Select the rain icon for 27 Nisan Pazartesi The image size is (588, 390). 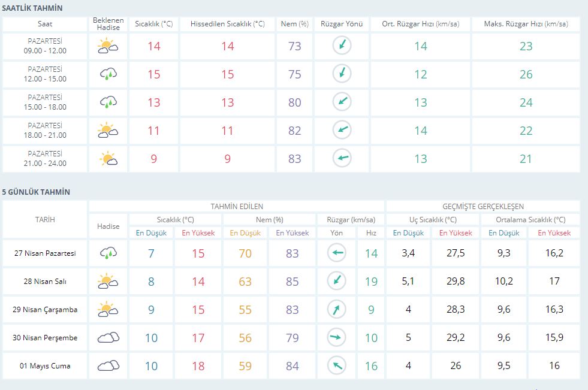[108, 253]
